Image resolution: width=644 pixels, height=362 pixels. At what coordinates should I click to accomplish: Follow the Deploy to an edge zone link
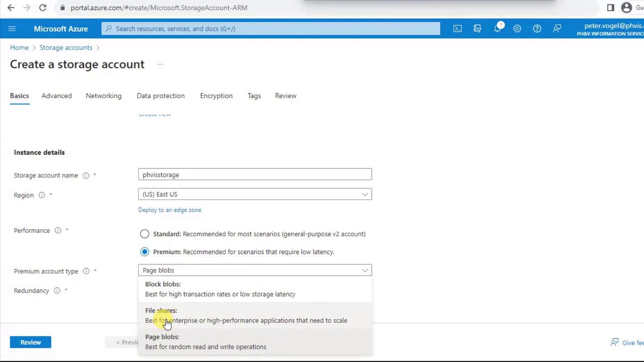[x=170, y=210]
